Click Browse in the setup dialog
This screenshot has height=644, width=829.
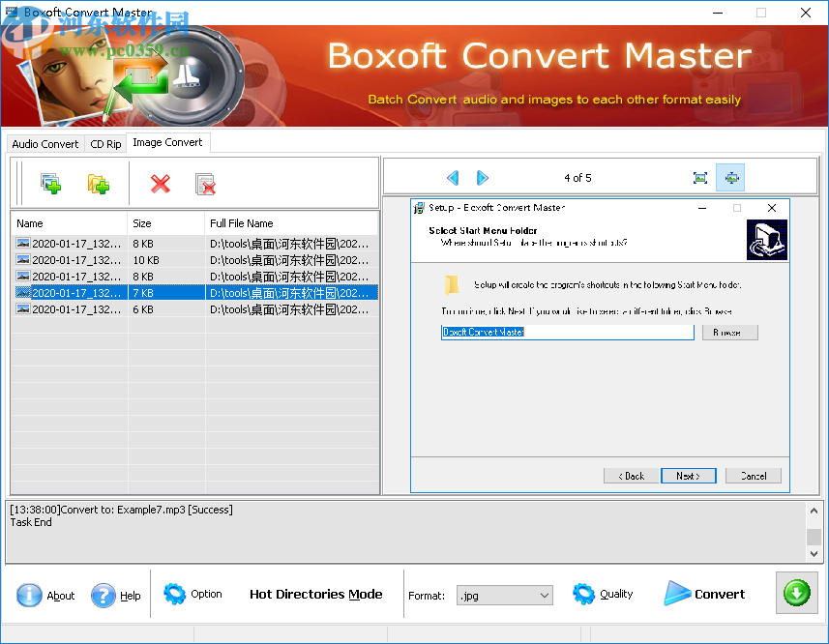[x=730, y=332]
